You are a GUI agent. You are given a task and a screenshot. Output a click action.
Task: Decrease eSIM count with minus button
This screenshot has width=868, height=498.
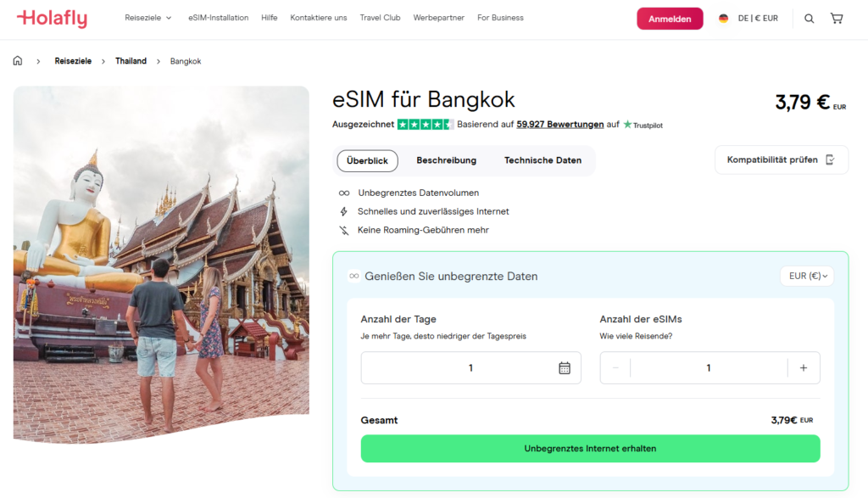[x=615, y=368]
